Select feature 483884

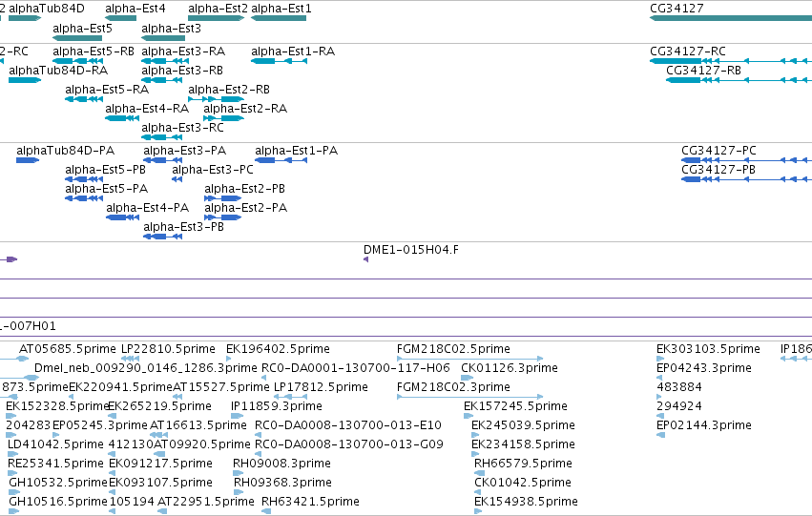coord(659,397)
